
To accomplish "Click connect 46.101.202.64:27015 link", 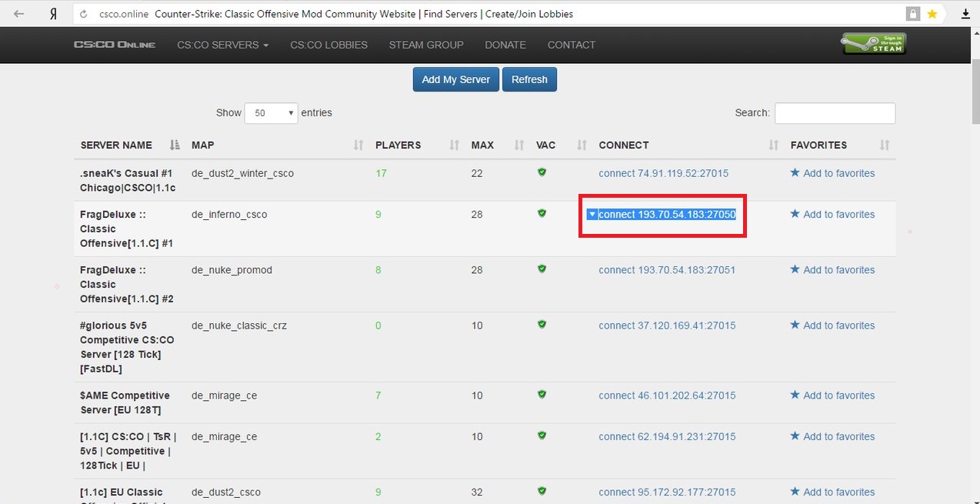I will [x=667, y=395].
